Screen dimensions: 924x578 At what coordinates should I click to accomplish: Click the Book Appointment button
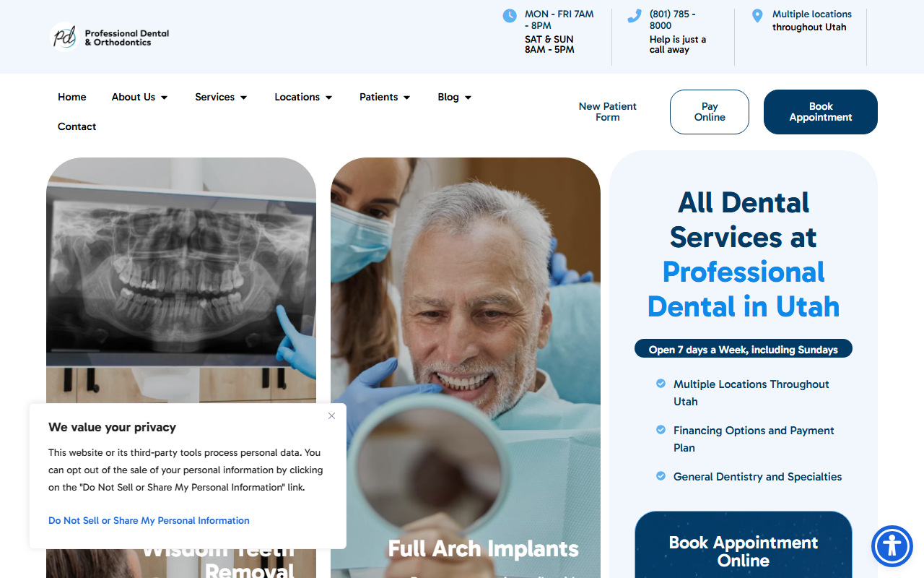pyautogui.click(x=821, y=112)
